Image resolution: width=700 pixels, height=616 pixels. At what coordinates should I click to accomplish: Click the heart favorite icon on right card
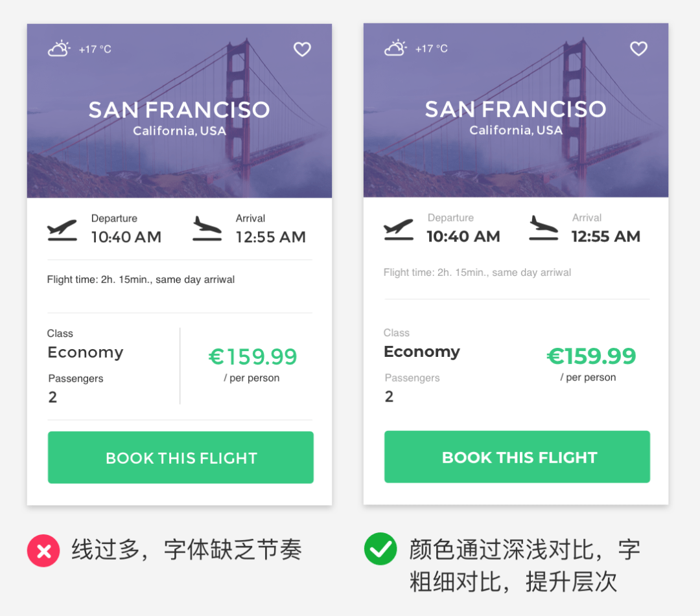point(638,49)
